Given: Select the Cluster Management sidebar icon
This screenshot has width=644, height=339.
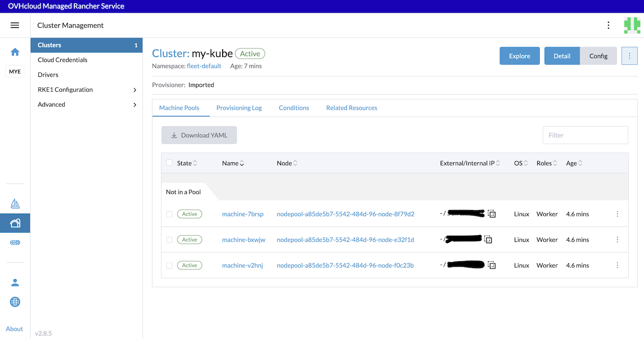Looking at the screenshot, I should 15,222.
